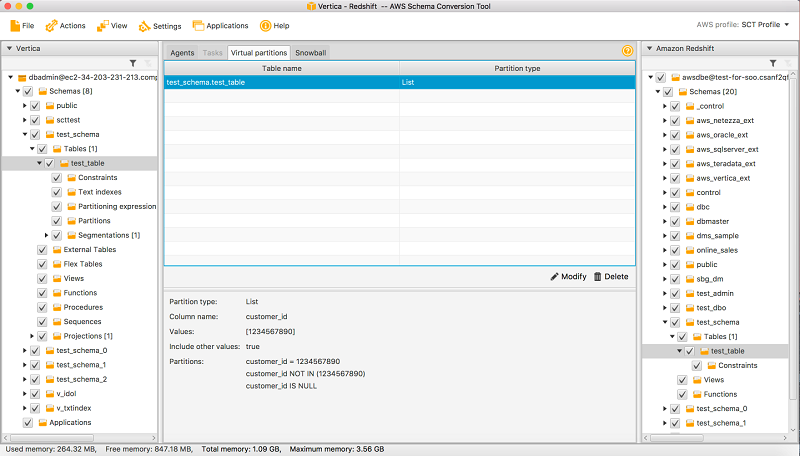Toggle the aws_oracle_ext checkbox

coord(675,135)
